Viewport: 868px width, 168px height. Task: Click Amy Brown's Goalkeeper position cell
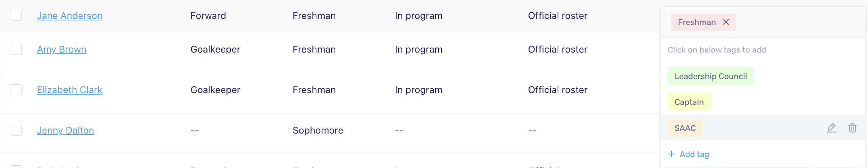click(x=215, y=49)
